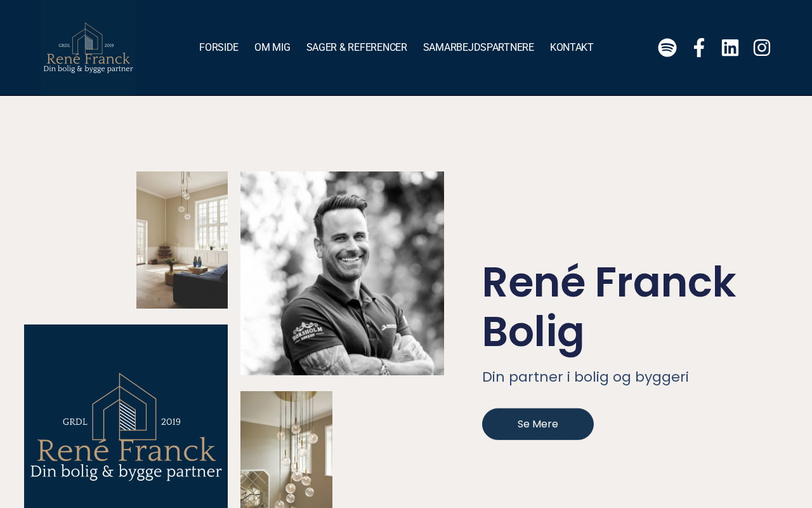The image size is (812, 508).
Task: Click the hanging glass lamp photo
Action: 286,450
